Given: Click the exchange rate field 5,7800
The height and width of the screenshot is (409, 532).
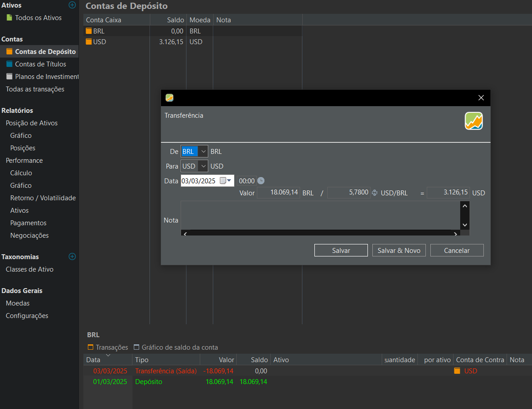Looking at the screenshot, I should tap(348, 192).
